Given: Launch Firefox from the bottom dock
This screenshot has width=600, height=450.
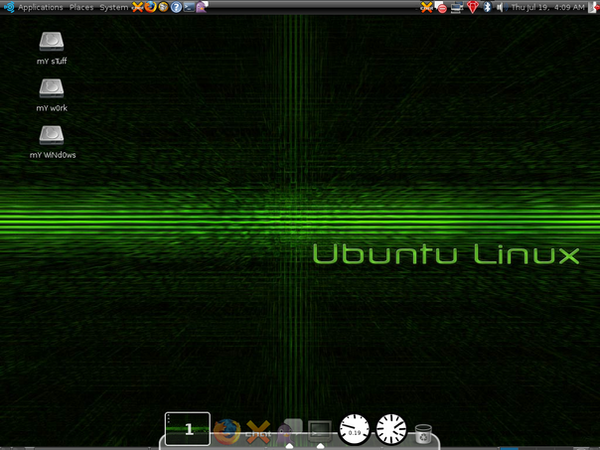Looking at the screenshot, I should pyautogui.click(x=227, y=432).
